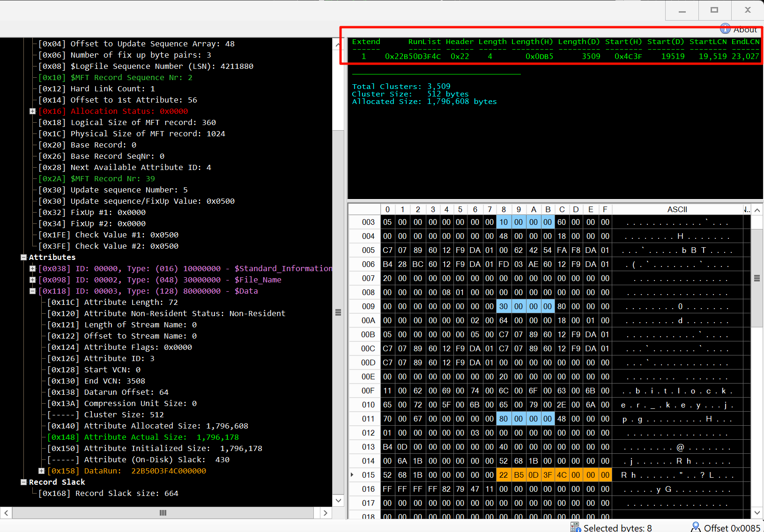The width and height of the screenshot is (764, 532).
Task: Expand the DataRun 22B50D3F4C000000 node
Action: pyautogui.click(x=41, y=471)
